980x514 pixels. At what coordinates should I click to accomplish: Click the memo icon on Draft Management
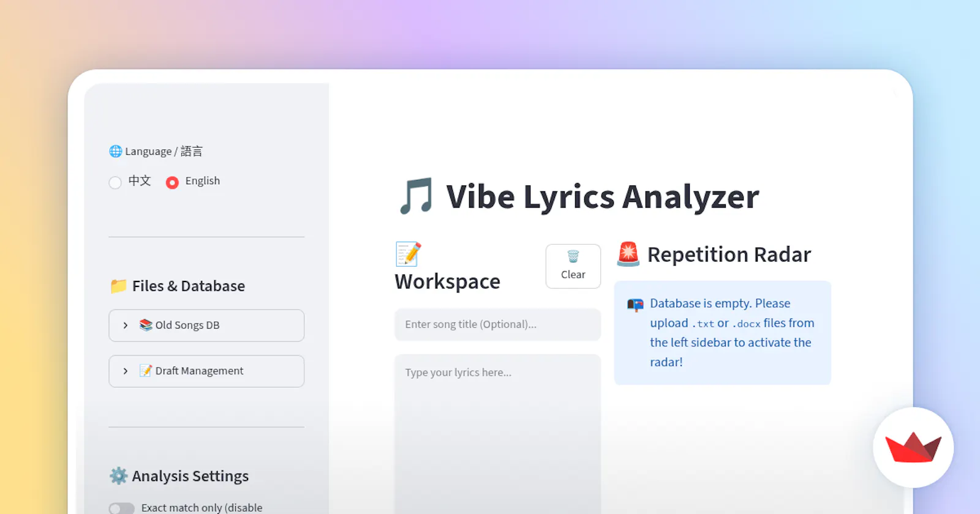(146, 371)
